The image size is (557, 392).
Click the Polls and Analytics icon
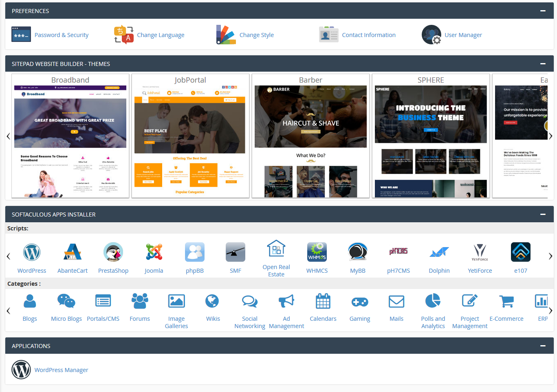pyautogui.click(x=433, y=301)
